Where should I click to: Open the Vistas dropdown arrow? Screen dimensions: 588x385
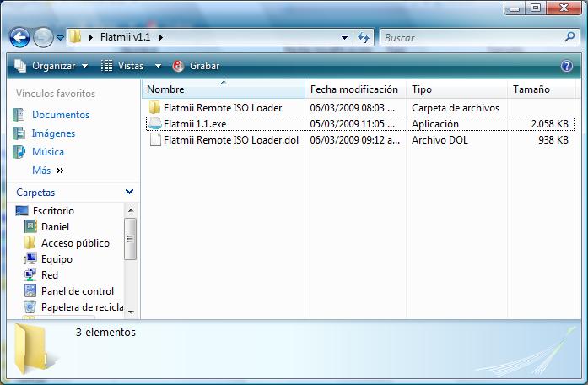(x=159, y=66)
